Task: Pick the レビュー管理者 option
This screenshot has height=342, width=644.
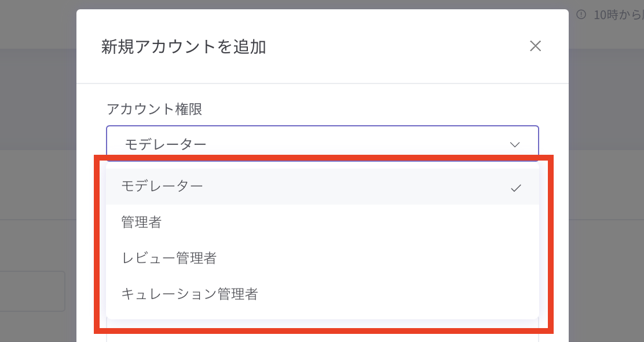Action: click(169, 258)
